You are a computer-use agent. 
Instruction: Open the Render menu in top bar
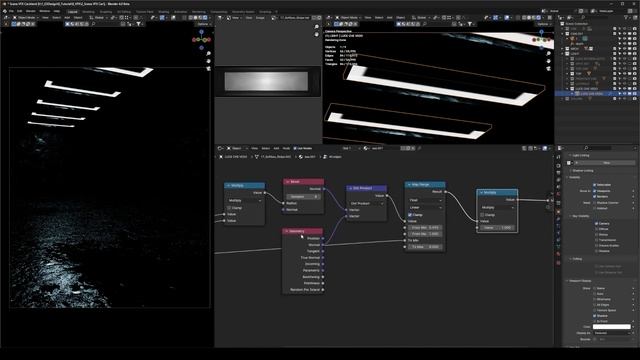click(31, 11)
